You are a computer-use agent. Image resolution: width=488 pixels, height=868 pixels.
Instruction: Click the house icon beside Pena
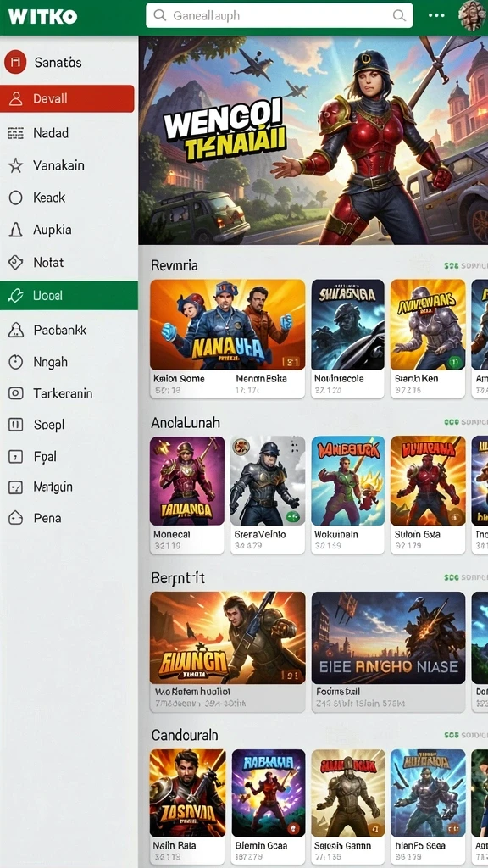pos(15,518)
